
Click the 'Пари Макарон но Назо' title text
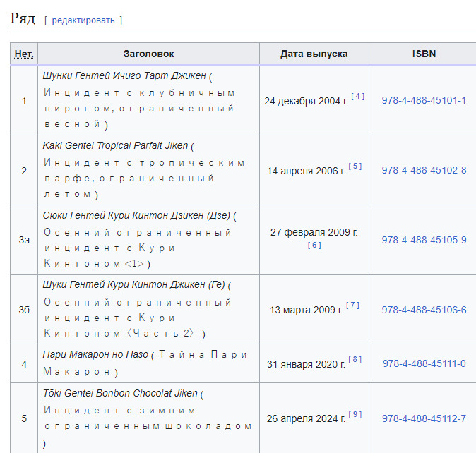(95, 354)
